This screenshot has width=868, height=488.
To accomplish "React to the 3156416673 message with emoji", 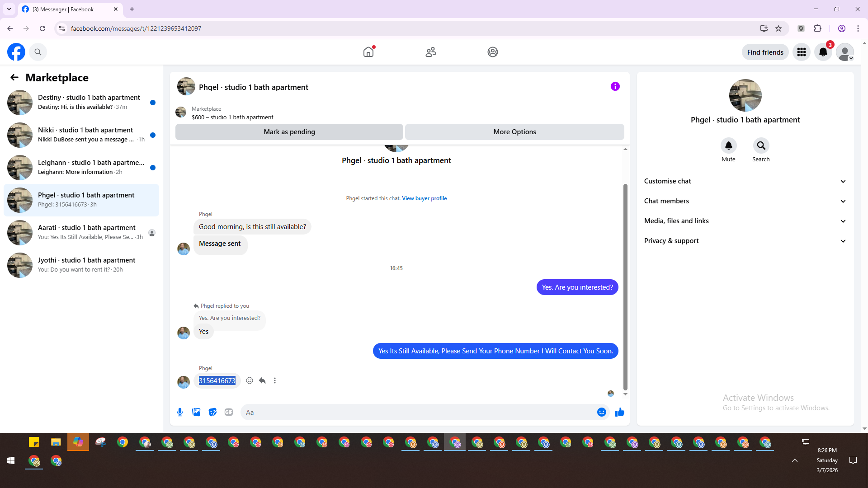I will [x=250, y=380].
